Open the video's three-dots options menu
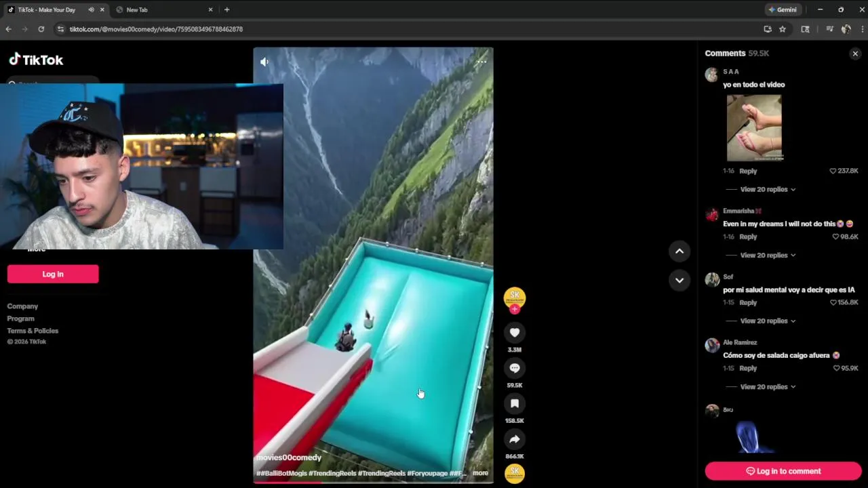 [481, 62]
